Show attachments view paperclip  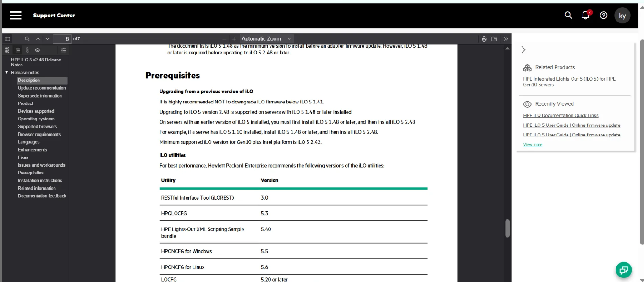[x=27, y=50]
